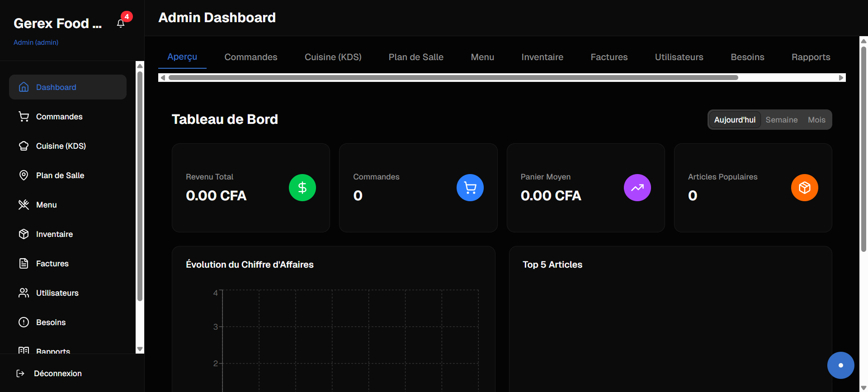Switch period to Semaine
868x392 pixels.
781,120
